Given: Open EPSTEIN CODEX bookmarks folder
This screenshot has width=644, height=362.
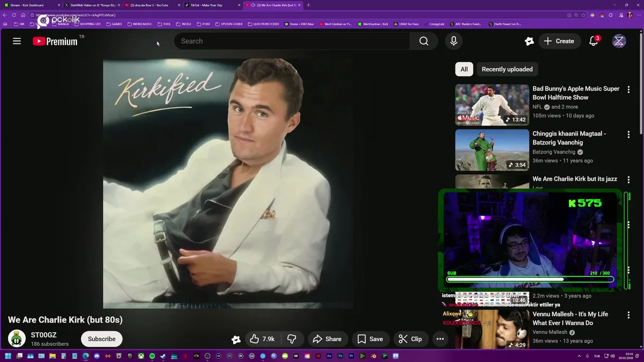Looking at the screenshot, I should click(x=229, y=24).
